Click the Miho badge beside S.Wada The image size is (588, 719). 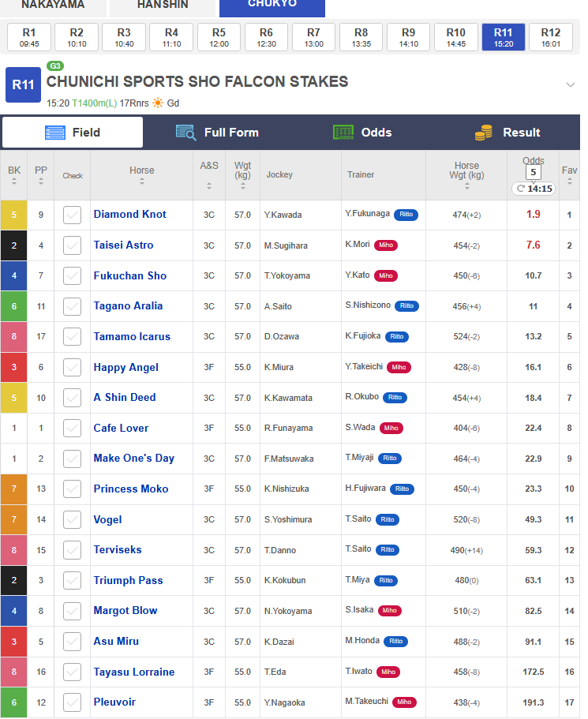pos(391,429)
